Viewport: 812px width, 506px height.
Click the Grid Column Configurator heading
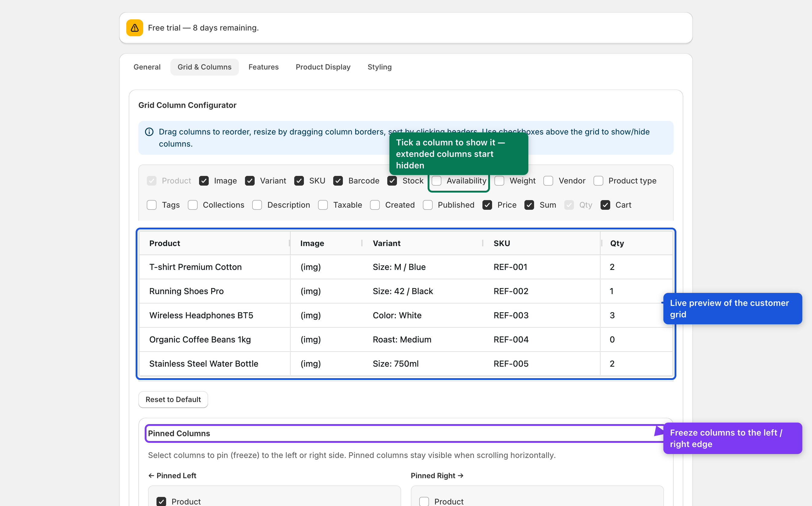pos(187,105)
